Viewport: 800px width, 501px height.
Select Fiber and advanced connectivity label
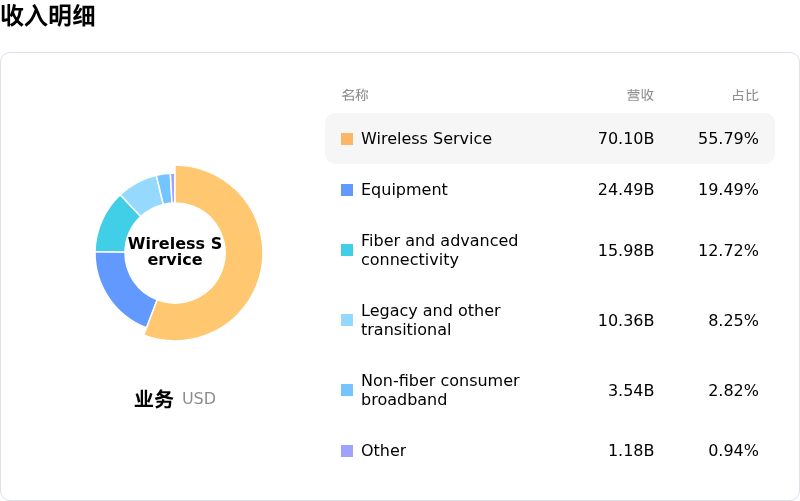pos(439,250)
